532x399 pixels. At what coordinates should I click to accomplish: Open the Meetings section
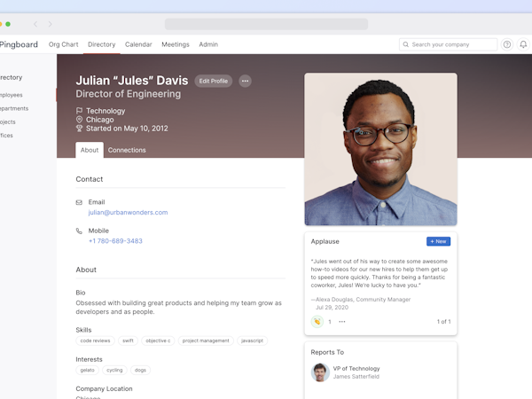(x=176, y=44)
